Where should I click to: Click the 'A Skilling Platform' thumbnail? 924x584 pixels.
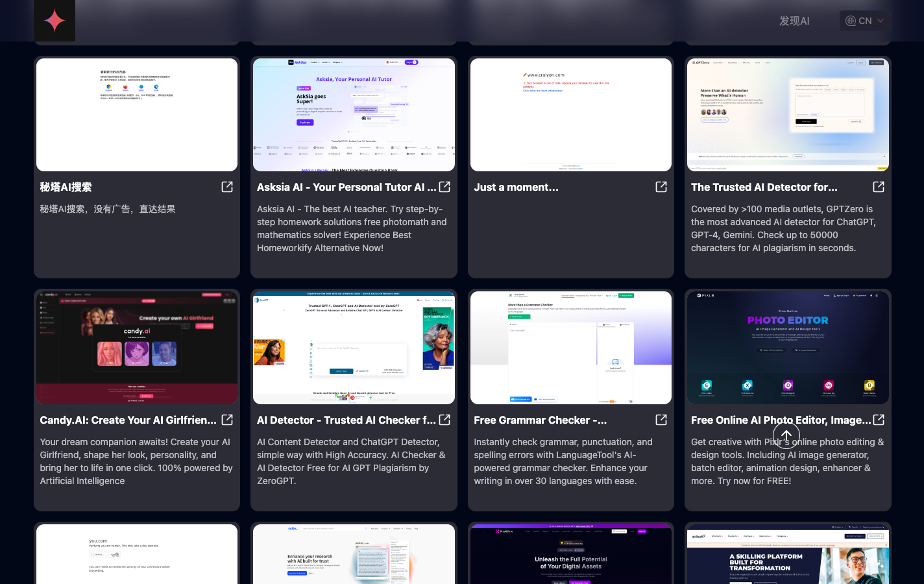[788, 554]
